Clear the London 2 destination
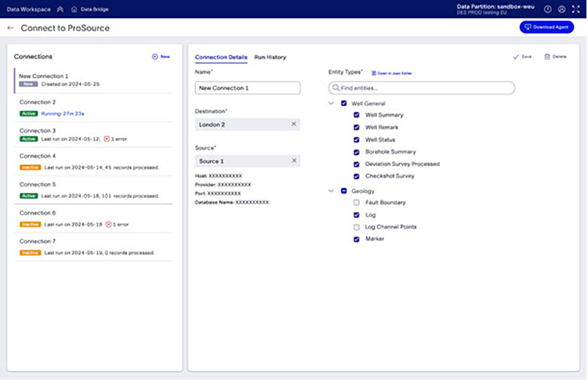588x380 pixels. [x=293, y=124]
